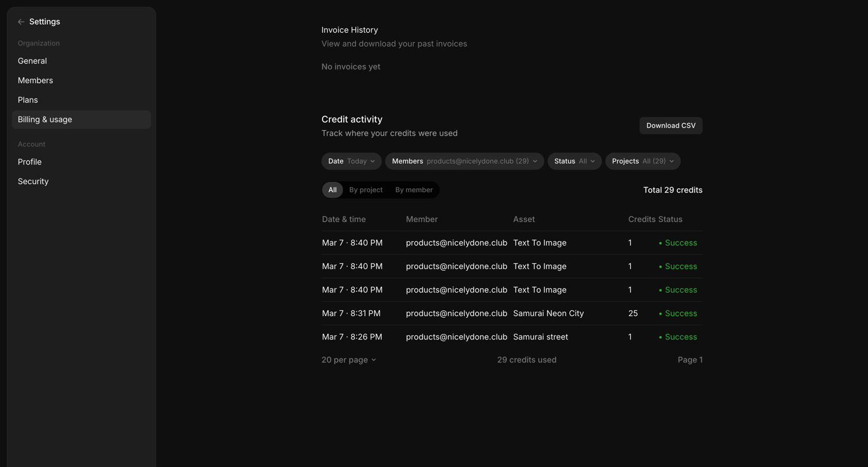
Task: Click the Status column header
Action: click(670, 219)
